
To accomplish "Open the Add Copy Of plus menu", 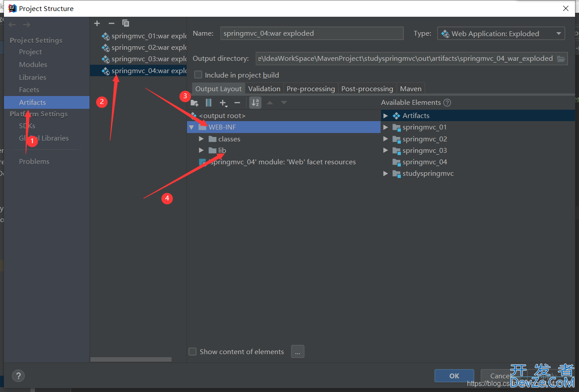I will click(224, 103).
